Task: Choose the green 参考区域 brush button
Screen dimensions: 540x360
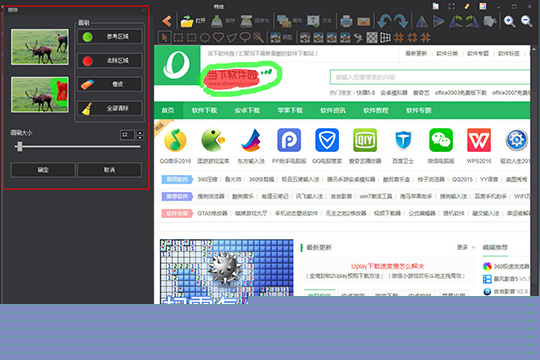Action: click(x=110, y=37)
